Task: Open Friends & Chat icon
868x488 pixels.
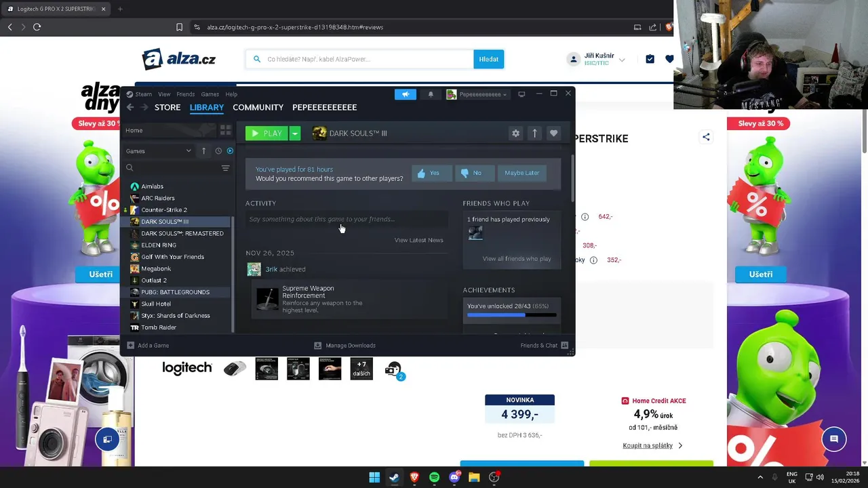Action: (564, 345)
